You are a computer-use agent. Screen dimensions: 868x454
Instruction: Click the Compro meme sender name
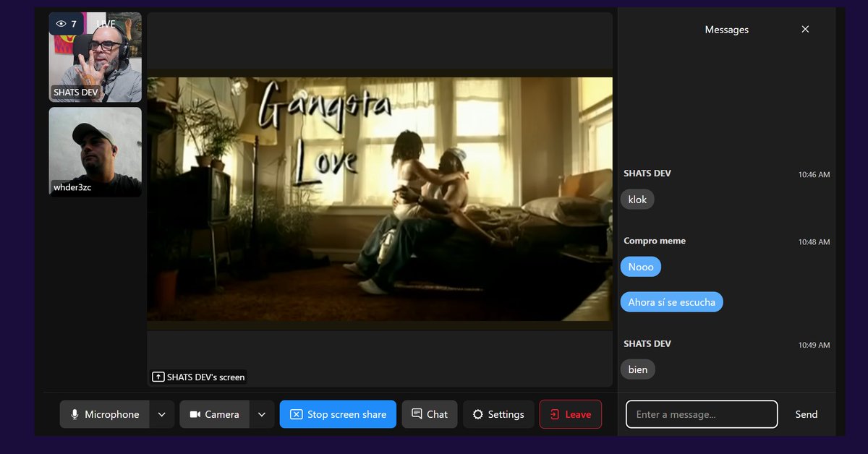tap(655, 241)
